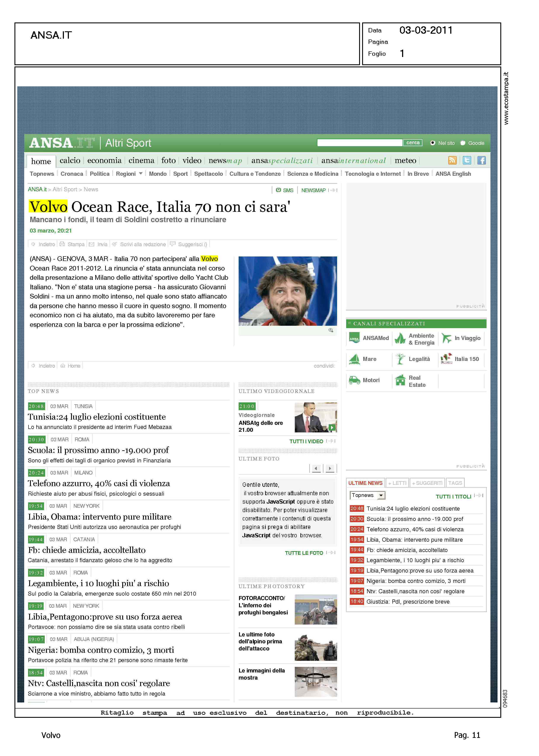Open Tunisia:24 luglio elezioni costituente headline
The width and height of the screenshot is (539, 756).
point(97,417)
